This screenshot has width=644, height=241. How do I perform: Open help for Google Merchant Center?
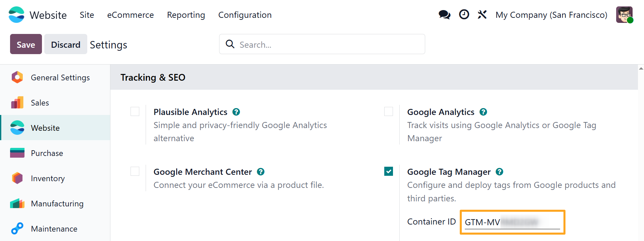[x=261, y=172]
